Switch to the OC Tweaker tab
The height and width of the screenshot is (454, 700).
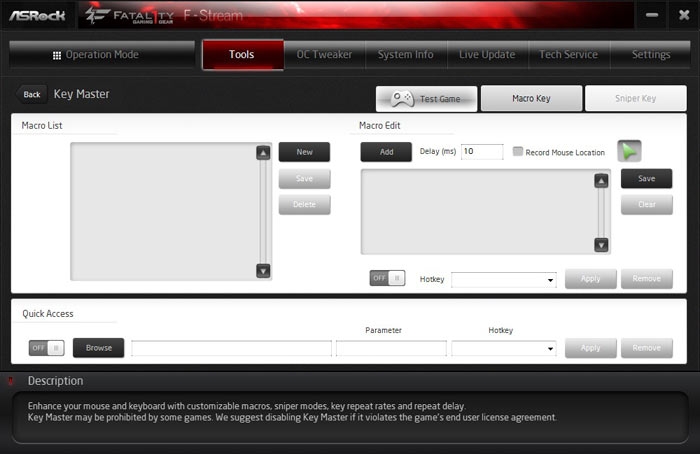pyautogui.click(x=325, y=54)
